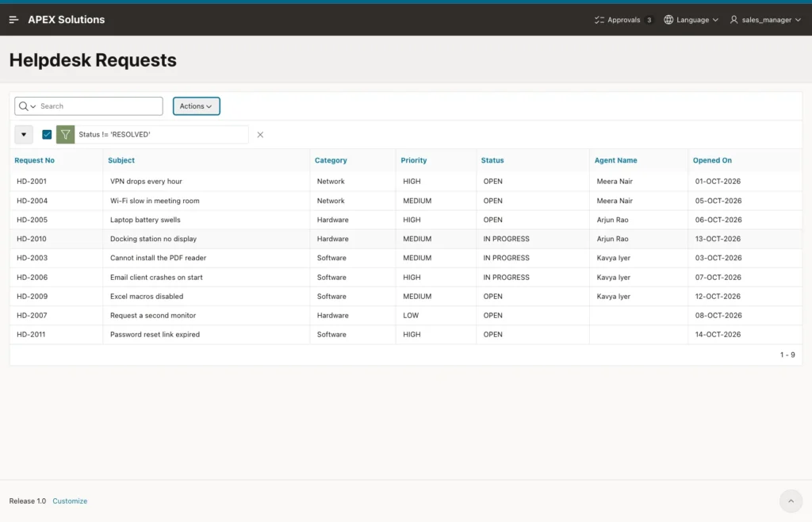This screenshot has height=522, width=812.
Task: Open the Approvals list
Action: (x=623, y=20)
